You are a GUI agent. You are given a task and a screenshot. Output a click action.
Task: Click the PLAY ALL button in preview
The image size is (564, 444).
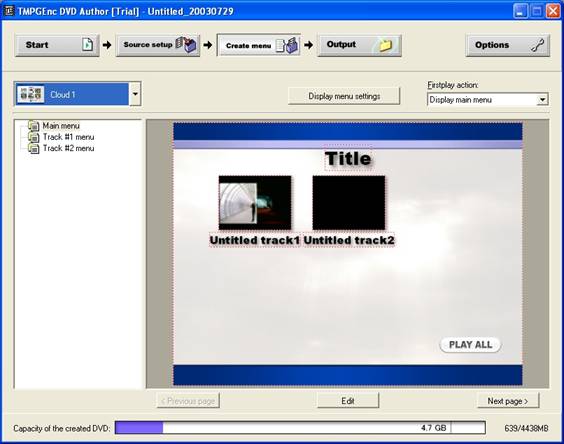[x=470, y=345]
